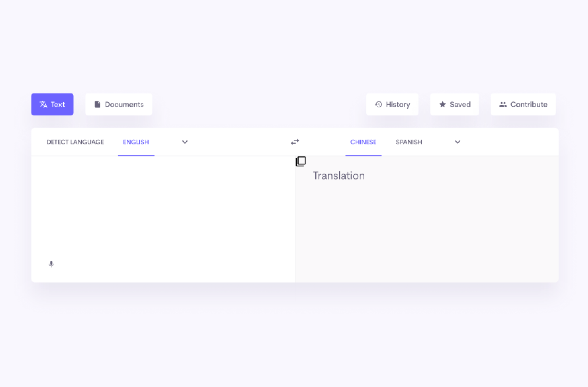This screenshot has width=588, height=387.
Task: Click the Contribute people icon
Action: coord(502,104)
